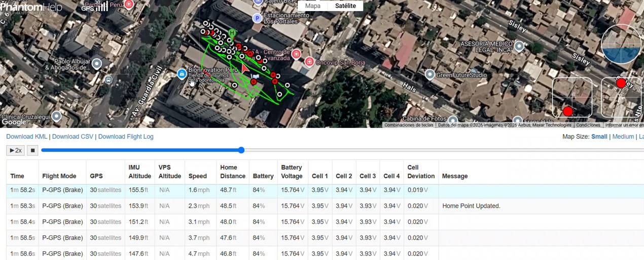Click the Centro de Avanzada medical pin
Image resolution: width=644 pixels, height=260 pixels.
(x=296, y=54)
